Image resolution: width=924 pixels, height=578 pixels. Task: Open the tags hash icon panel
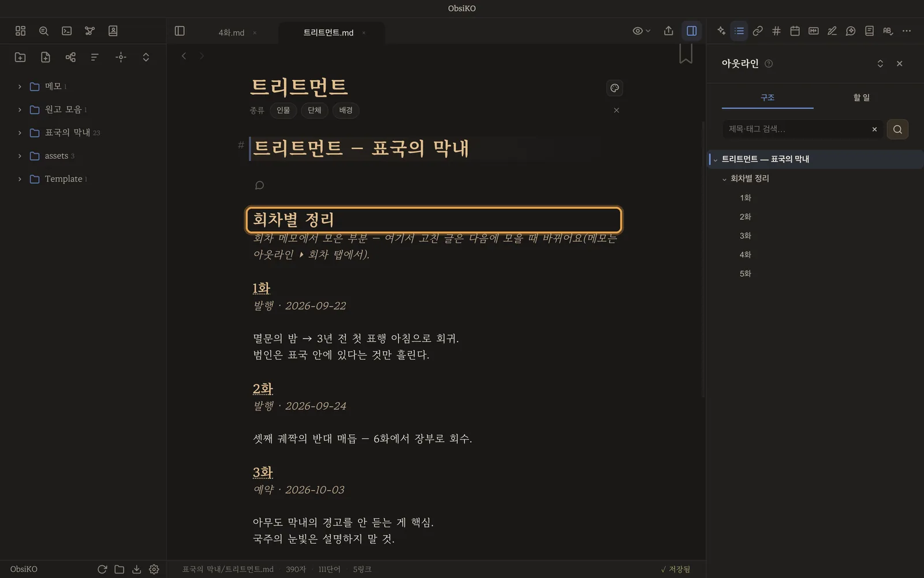(x=776, y=31)
